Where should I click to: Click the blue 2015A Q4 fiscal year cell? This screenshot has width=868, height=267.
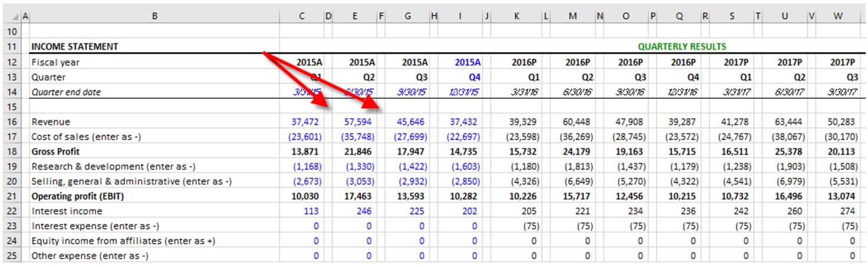pyautogui.click(x=468, y=62)
